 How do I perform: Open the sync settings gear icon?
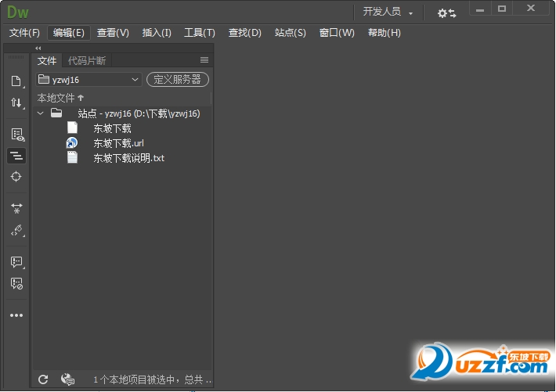coord(446,13)
